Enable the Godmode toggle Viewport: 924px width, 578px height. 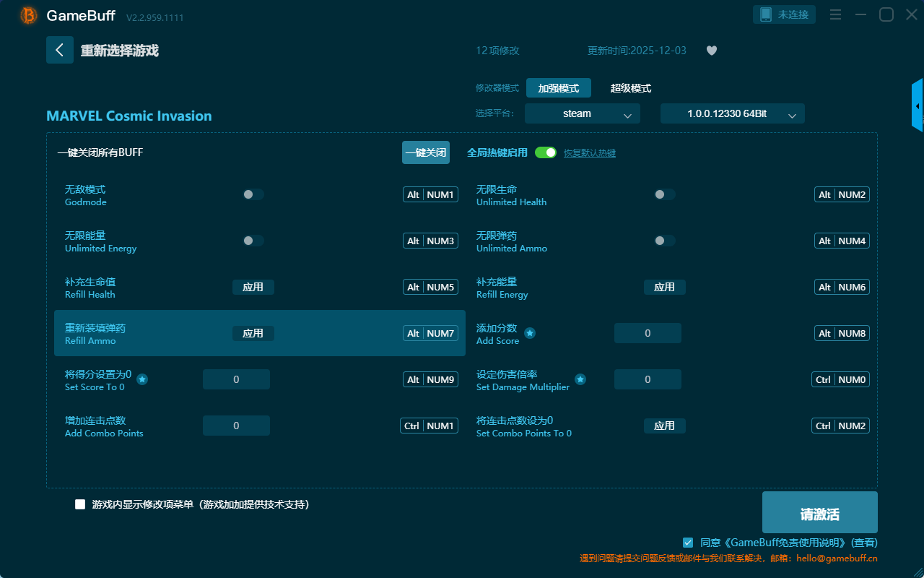pyautogui.click(x=253, y=194)
